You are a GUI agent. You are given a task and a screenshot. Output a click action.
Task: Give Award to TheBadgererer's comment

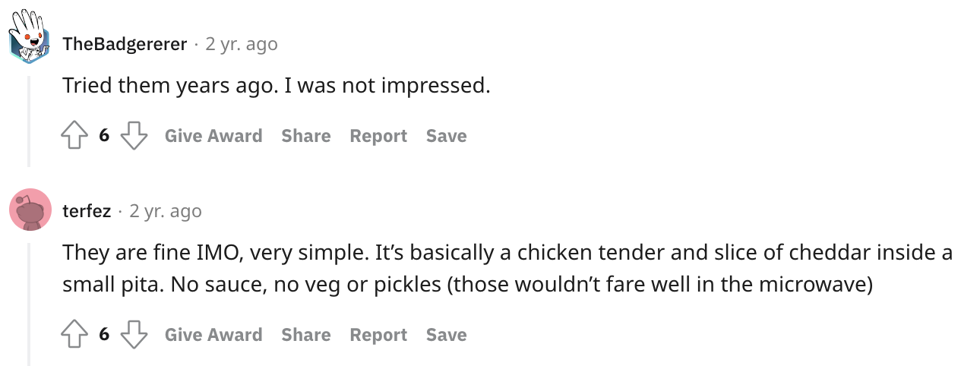[x=213, y=136]
